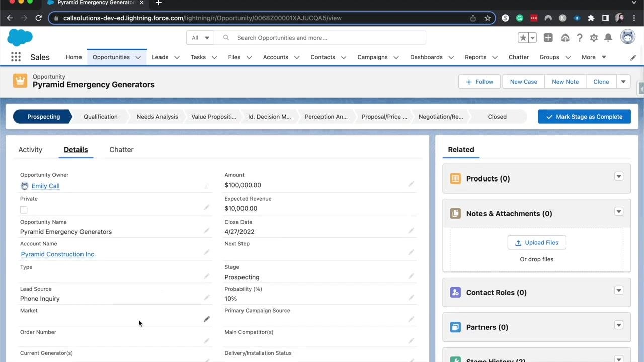Open the Setup gear icon
Screen dimensions: 644x362
594,38
